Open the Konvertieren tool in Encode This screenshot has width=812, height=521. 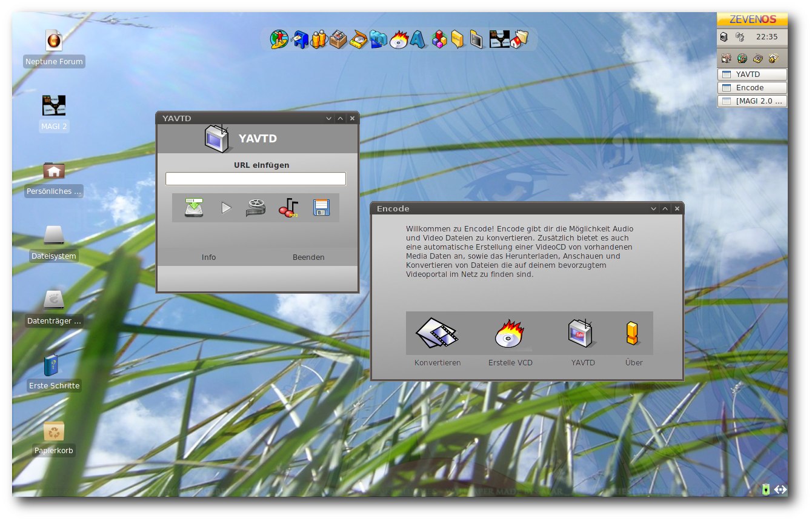click(x=437, y=333)
